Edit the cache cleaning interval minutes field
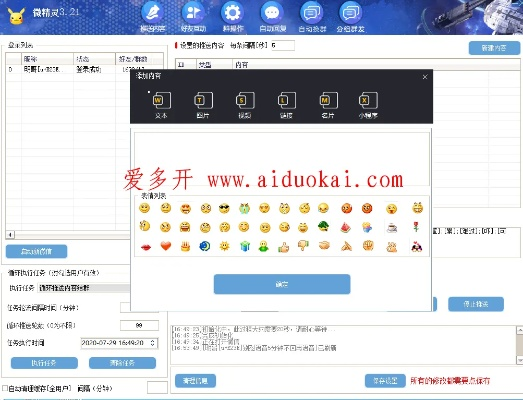523x400 pixels. click(157, 388)
